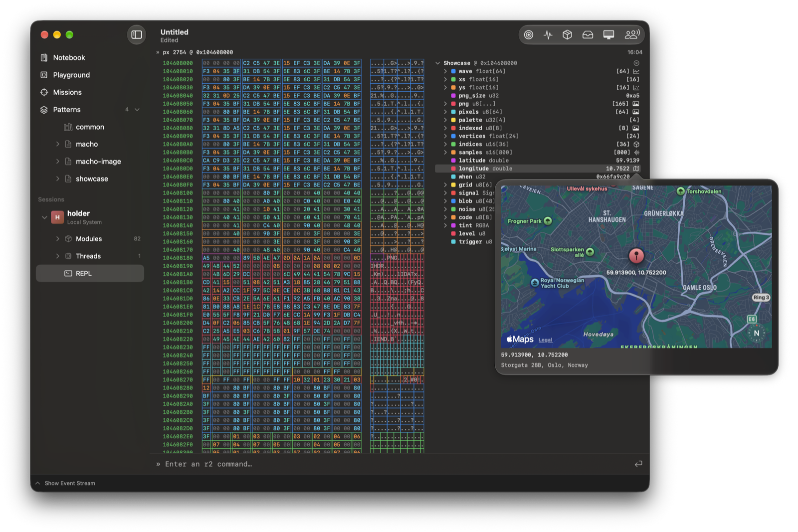Screen dimensions: 798x532
Task: Open the inbox tray toolbar icon
Action: pos(588,34)
